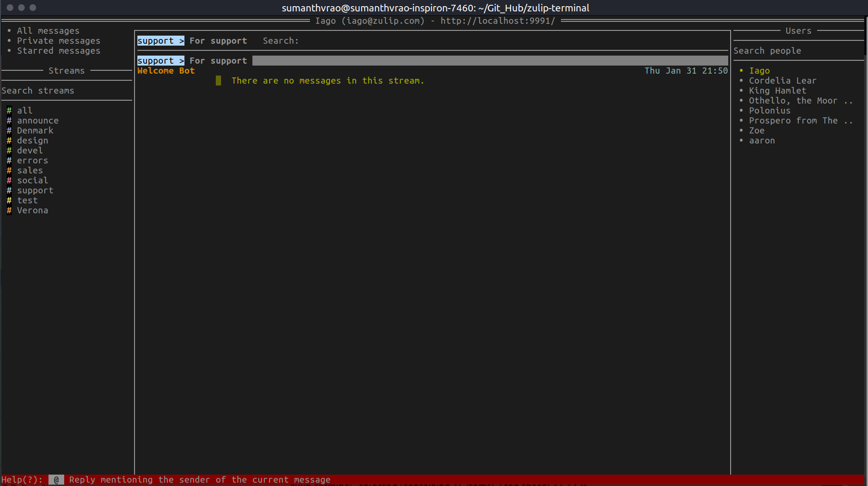Click the 'support >' message recipient header
Viewport: 868px width, 486px height.
(x=161, y=61)
